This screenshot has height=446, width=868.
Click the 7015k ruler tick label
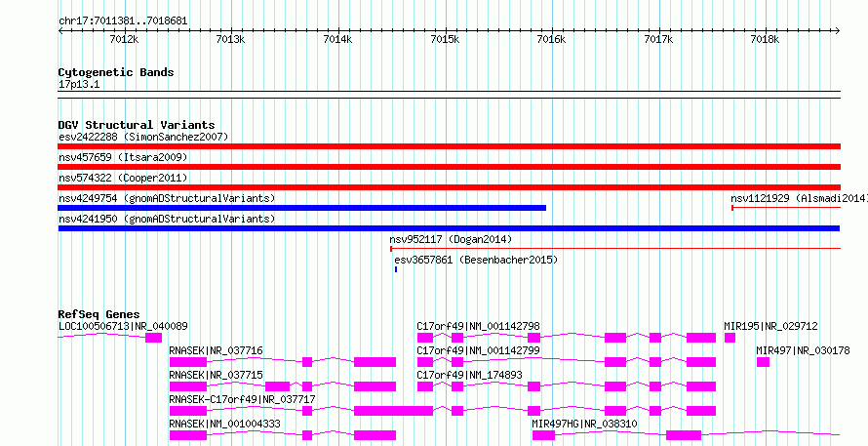pyautogui.click(x=445, y=39)
